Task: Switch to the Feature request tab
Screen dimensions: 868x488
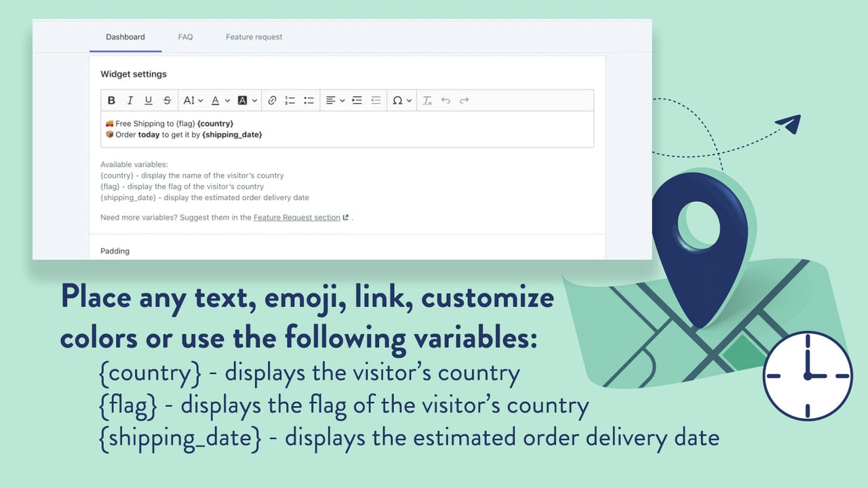Action: [254, 37]
